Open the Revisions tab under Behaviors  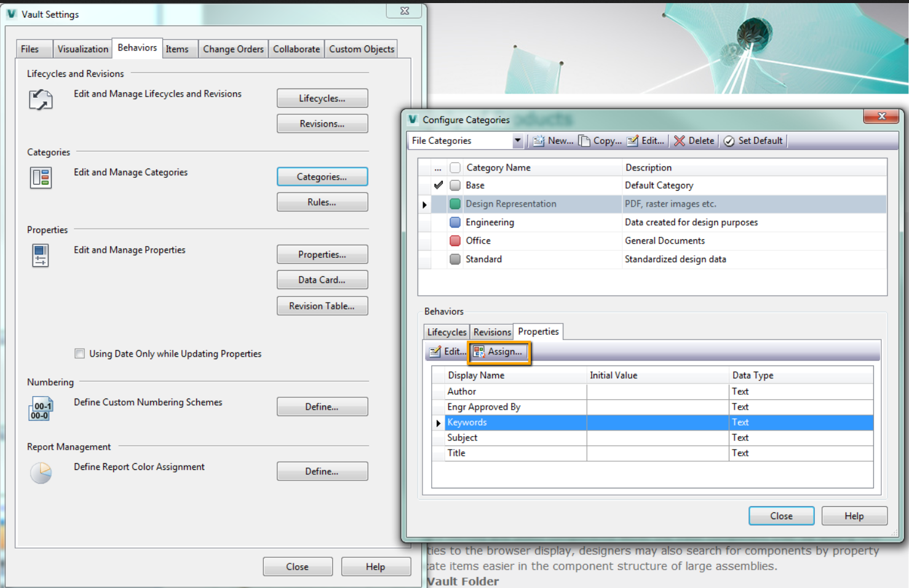pos(491,332)
